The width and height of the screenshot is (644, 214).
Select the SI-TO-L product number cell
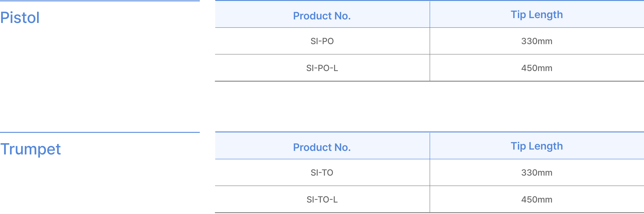coord(322,199)
